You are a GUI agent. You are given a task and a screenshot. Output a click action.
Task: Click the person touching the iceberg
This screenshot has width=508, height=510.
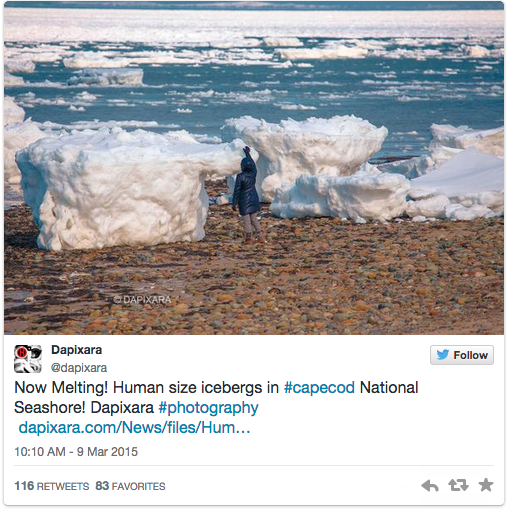[248, 195]
